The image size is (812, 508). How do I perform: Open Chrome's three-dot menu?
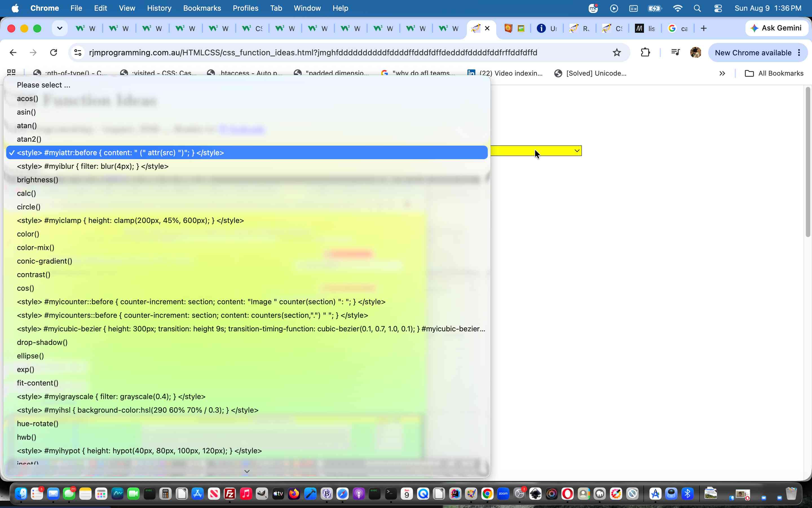pyautogui.click(x=799, y=52)
